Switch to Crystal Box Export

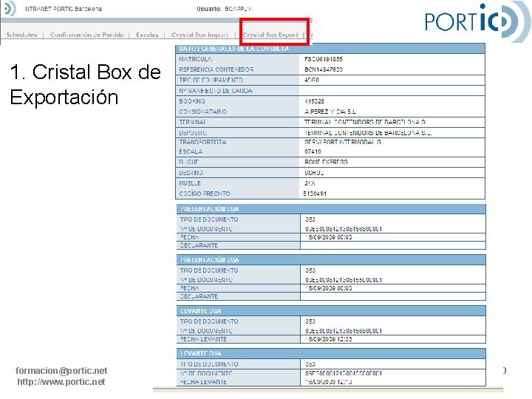point(270,35)
